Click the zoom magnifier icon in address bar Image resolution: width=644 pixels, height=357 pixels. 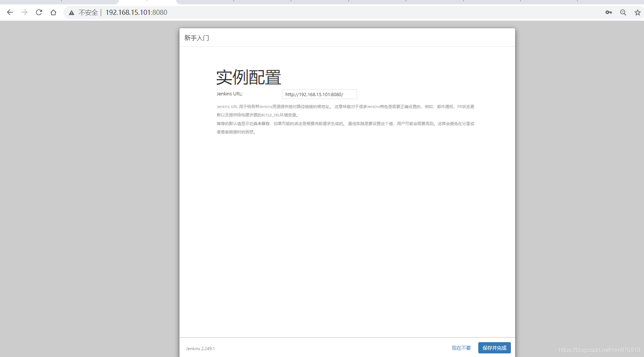click(623, 12)
